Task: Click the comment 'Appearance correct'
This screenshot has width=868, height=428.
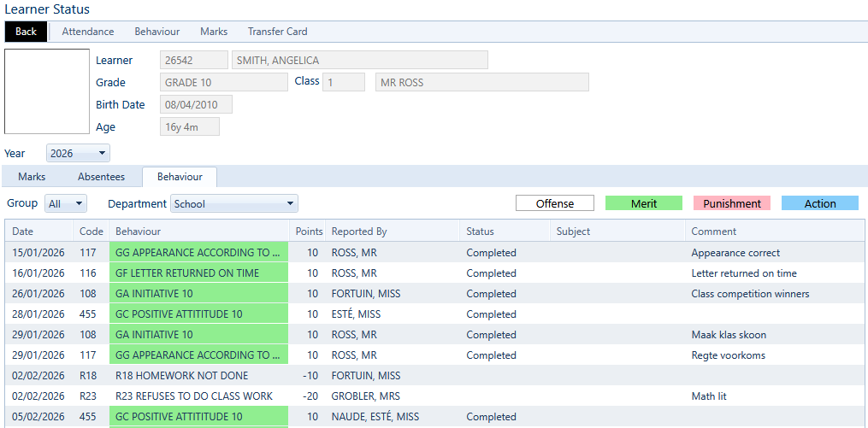Action: [735, 253]
